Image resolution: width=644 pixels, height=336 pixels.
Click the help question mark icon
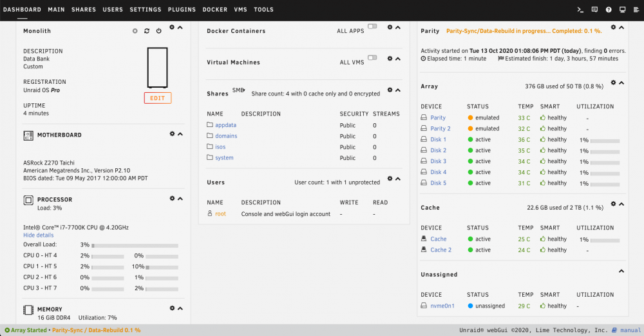(x=609, y=10)
